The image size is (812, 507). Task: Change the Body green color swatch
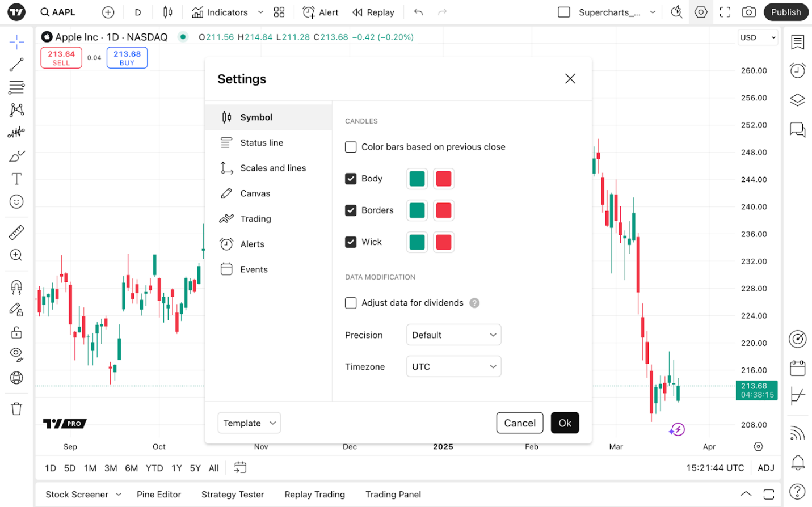click(x=417, y=179)
